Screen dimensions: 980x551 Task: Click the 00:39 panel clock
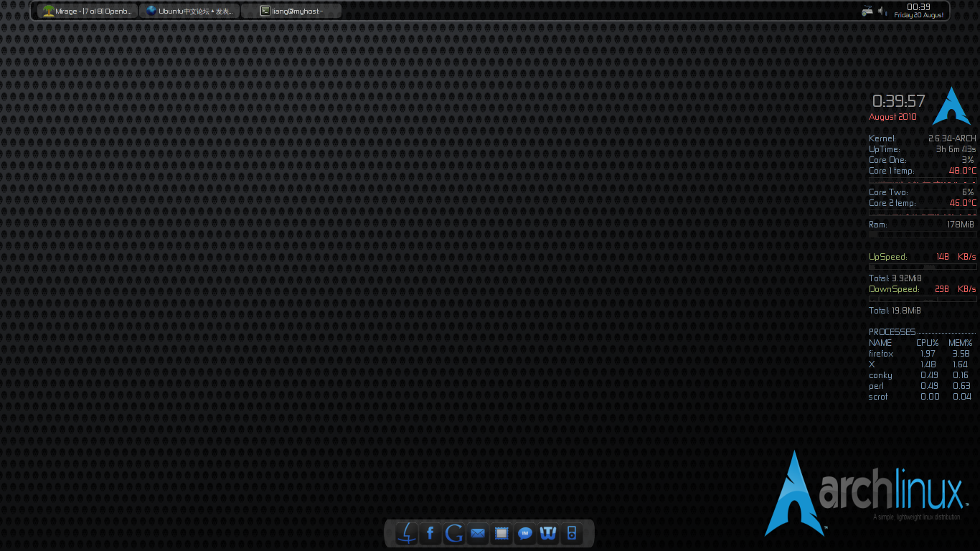pyautogui.click(x=919, y=7)
